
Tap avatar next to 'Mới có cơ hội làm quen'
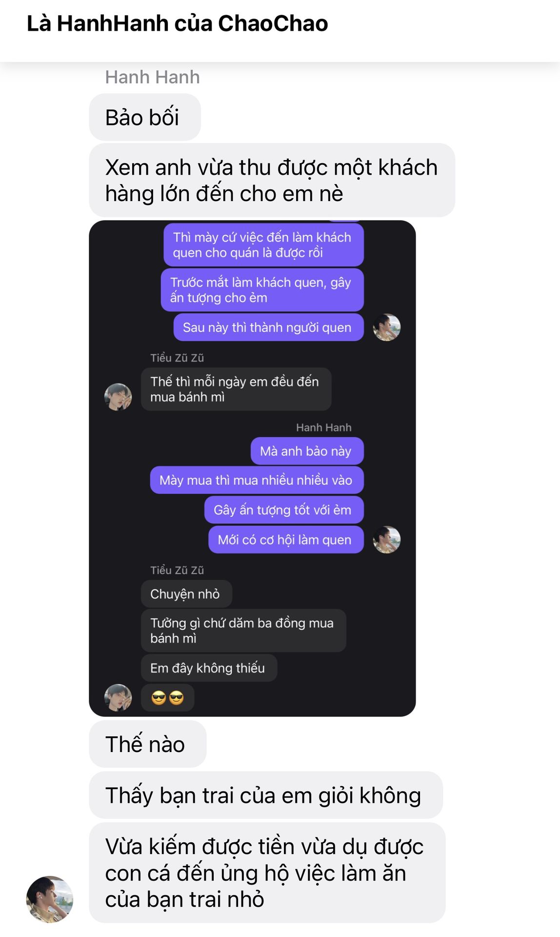[x=387, y=539]
